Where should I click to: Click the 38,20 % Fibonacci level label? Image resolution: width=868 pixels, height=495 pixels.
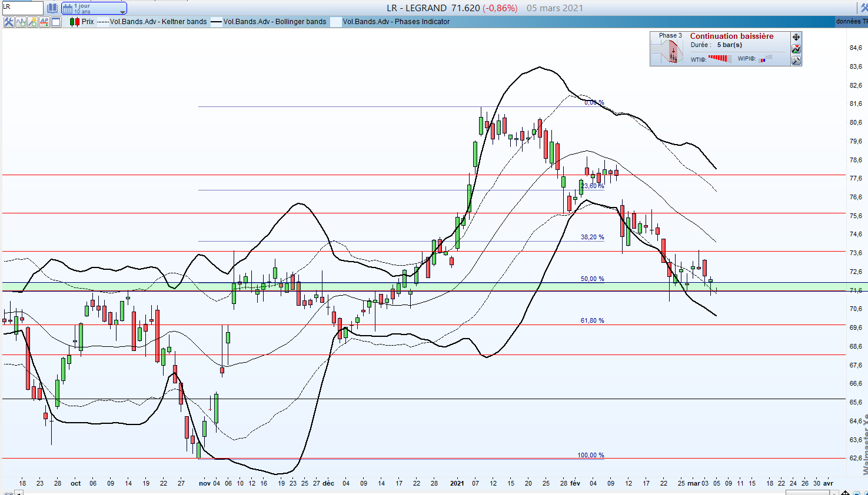(x=593, y=237)
